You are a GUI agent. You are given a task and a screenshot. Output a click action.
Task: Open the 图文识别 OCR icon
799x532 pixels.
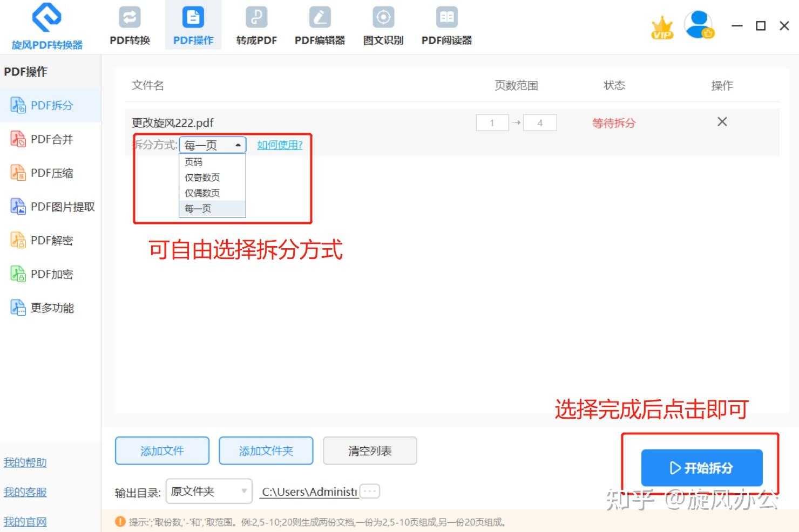(383, 17)
